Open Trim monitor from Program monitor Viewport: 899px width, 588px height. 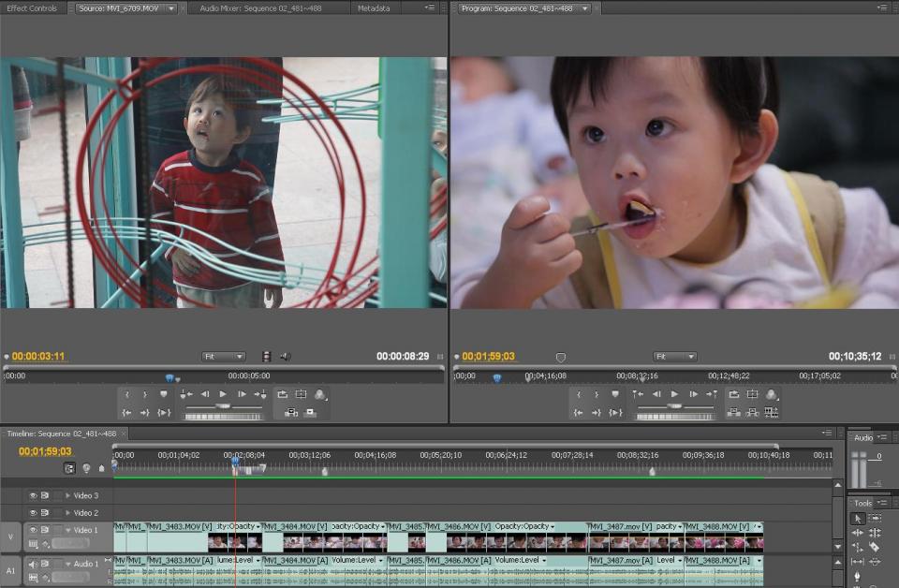click(772, 413)
